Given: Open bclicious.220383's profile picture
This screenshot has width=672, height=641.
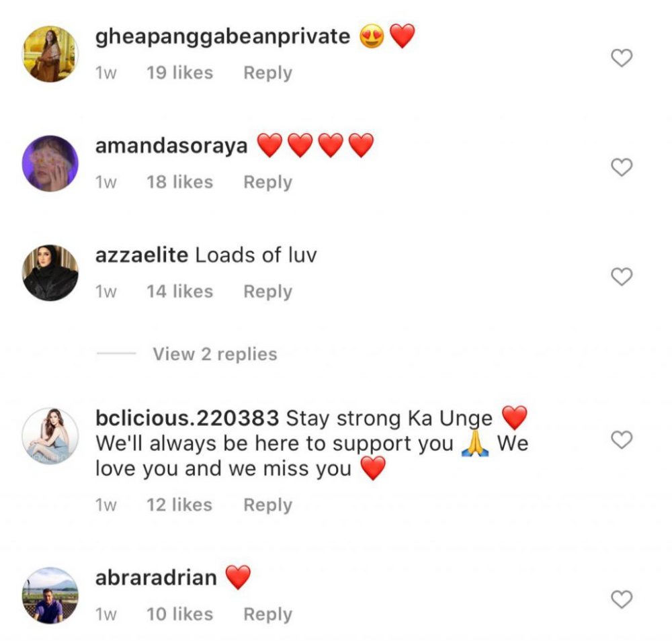Looking at the screenshot, I should tap(51, 436).
